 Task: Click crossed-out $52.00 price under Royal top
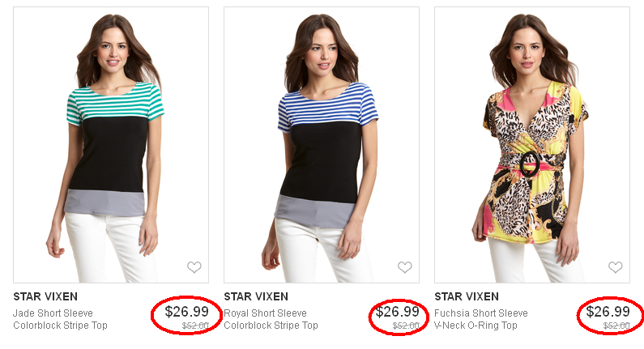(x=406, y=326)
